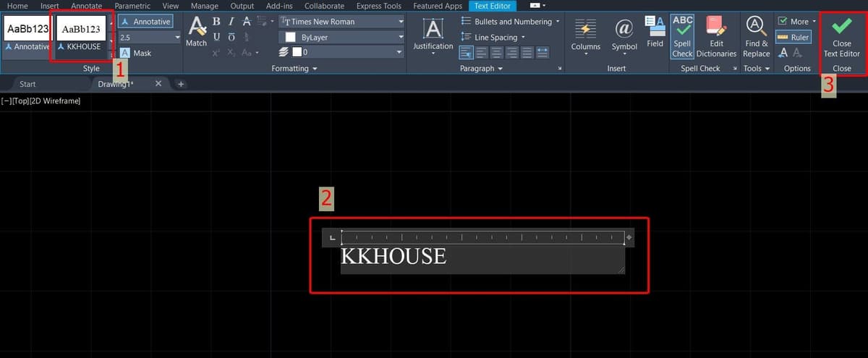Image resolution: width=868 pixels, height=358 pixels.
Task: Toggle underline formatting
Action: (x=216, y=37)
